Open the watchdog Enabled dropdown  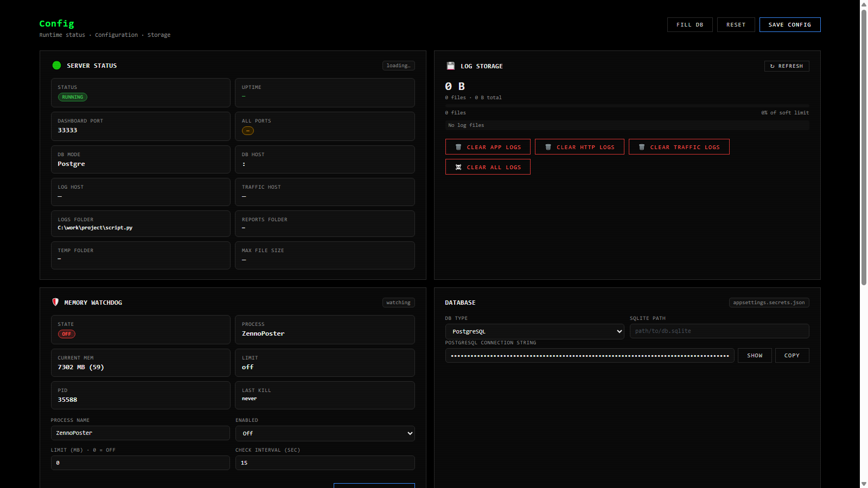coord(325,433)
